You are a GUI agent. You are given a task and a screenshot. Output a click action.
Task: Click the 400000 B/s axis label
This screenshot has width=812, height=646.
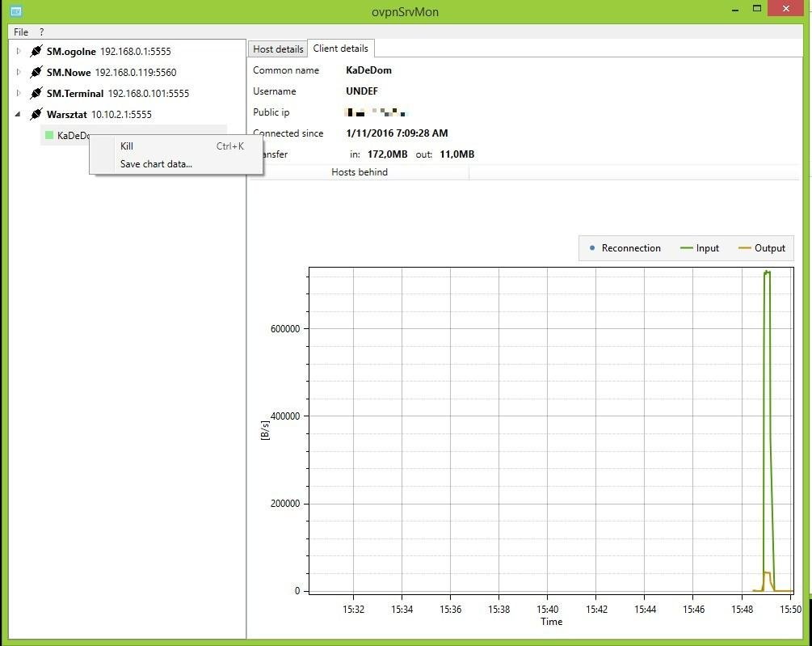click(285, 416)
